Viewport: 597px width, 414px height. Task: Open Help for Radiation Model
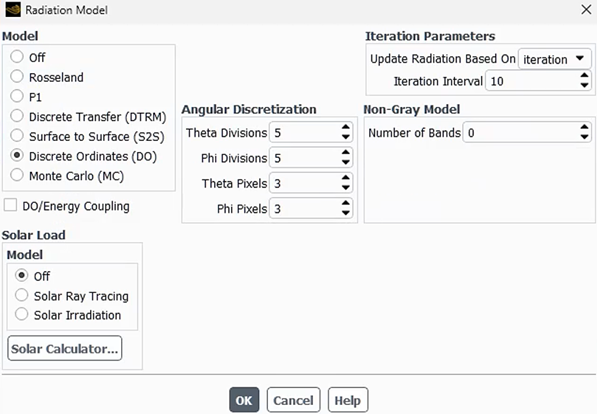coord(348,400)
